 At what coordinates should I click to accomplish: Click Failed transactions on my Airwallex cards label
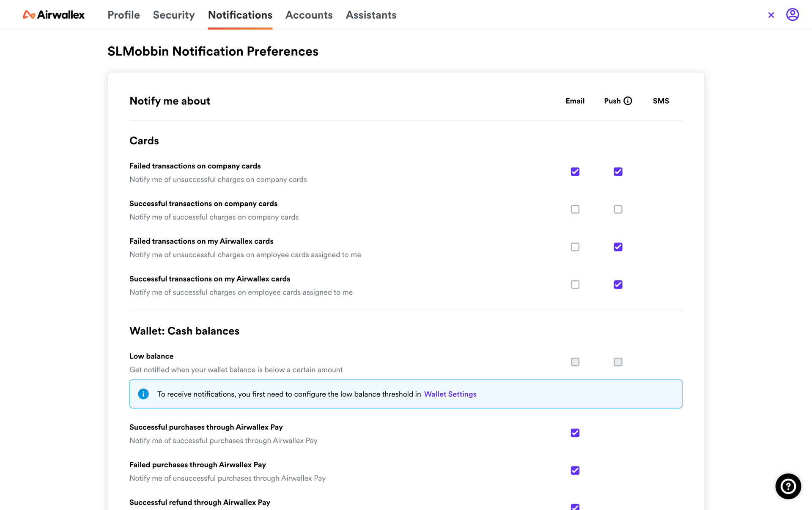[x=201, y=241]
